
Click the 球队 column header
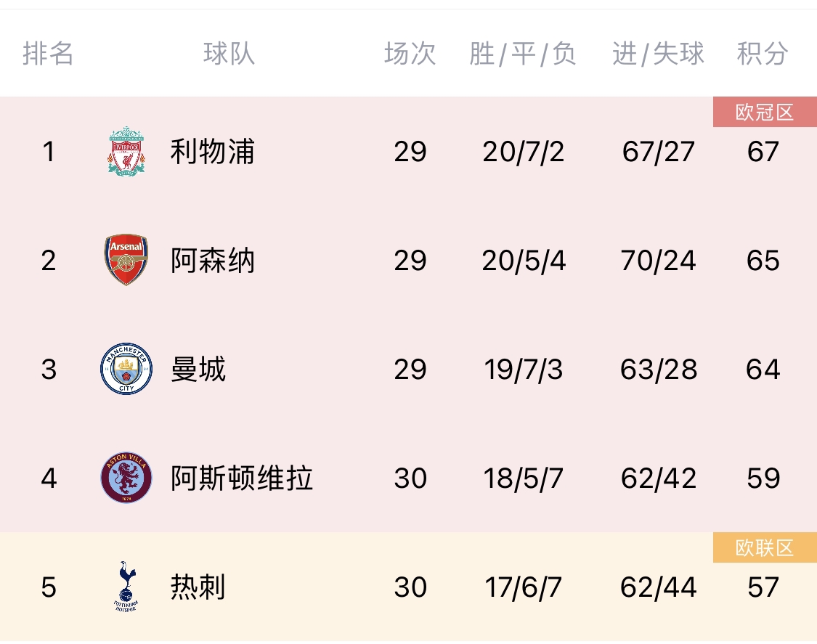click(x=229, y=54)
